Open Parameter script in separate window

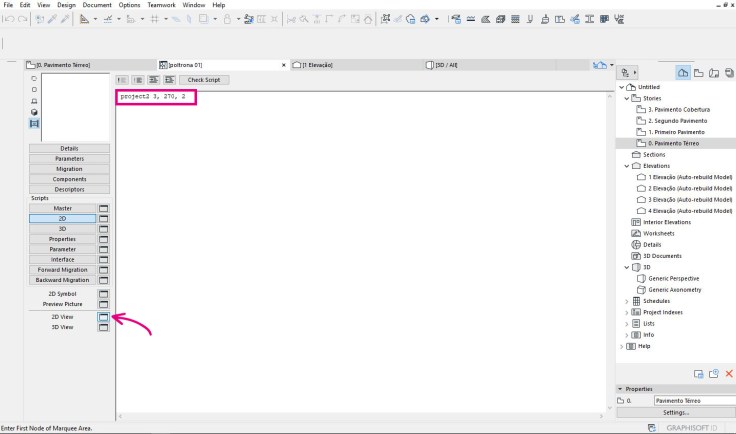[103, 250]
